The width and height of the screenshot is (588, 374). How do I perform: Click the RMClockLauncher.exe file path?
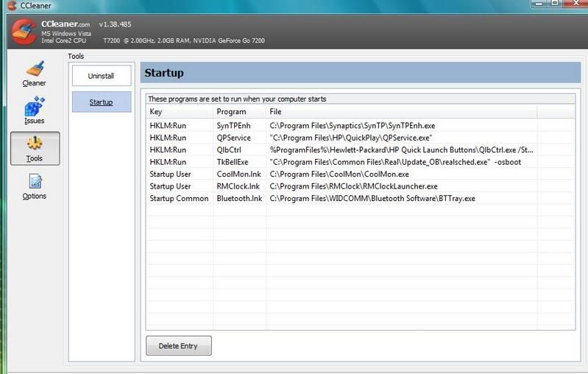(353, 186)
